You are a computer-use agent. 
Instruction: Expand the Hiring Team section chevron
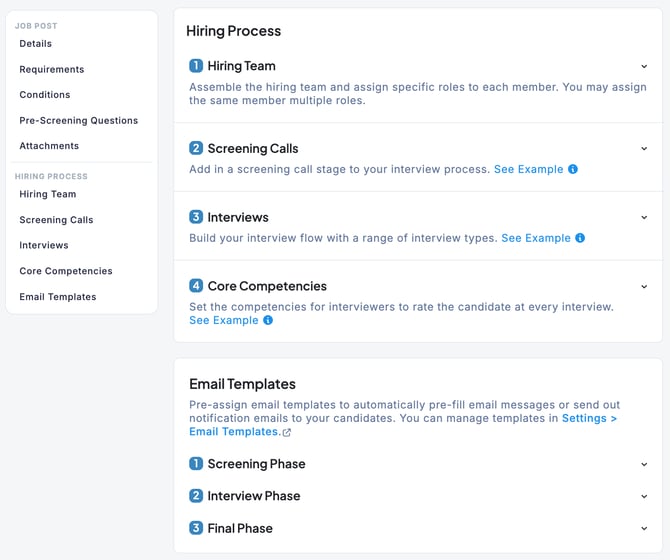[x=645, y=67]
